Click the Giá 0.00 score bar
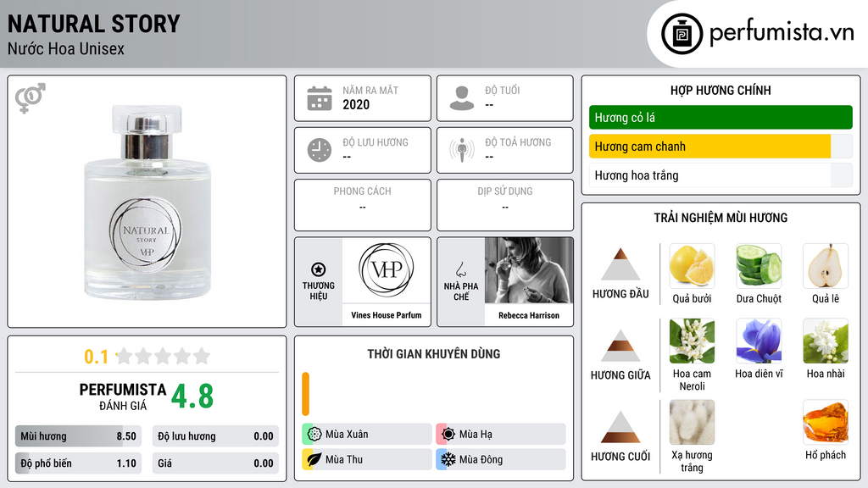868x488 pixels. click(x=215, y=463)
